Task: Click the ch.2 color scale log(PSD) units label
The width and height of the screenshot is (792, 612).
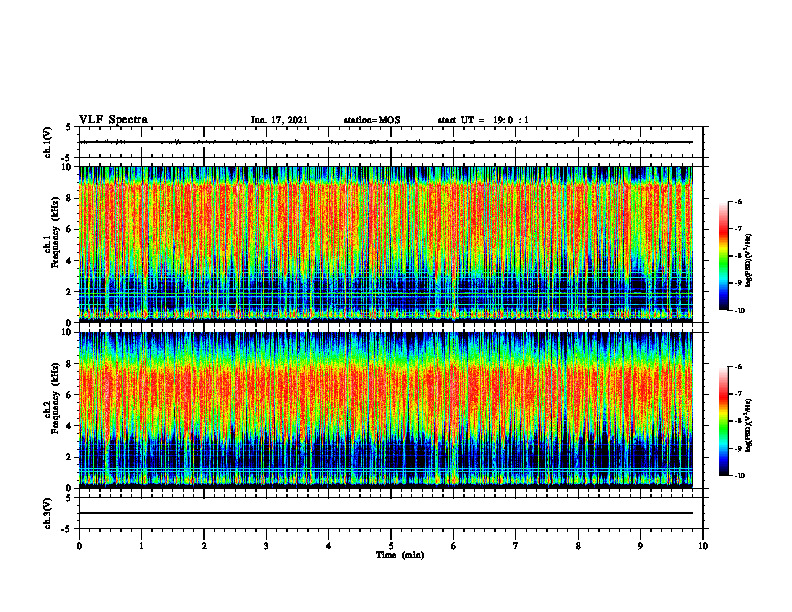Action: [x=749, y=425]
